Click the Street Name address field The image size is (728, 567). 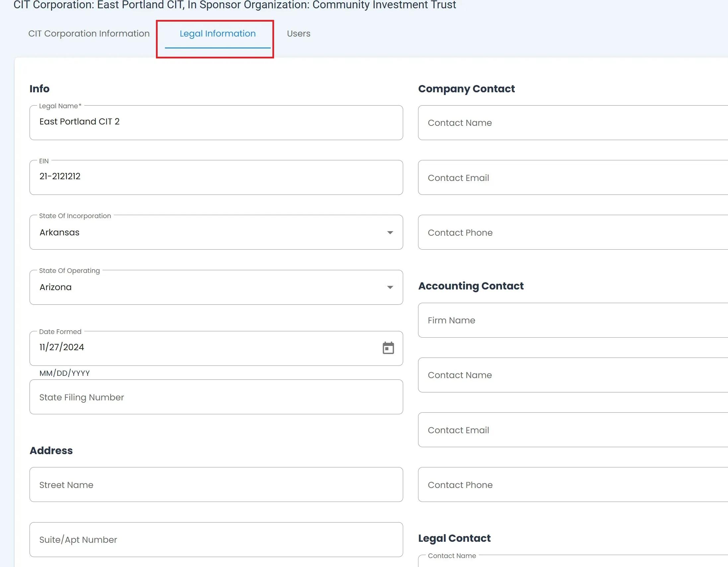pos(216,485)
